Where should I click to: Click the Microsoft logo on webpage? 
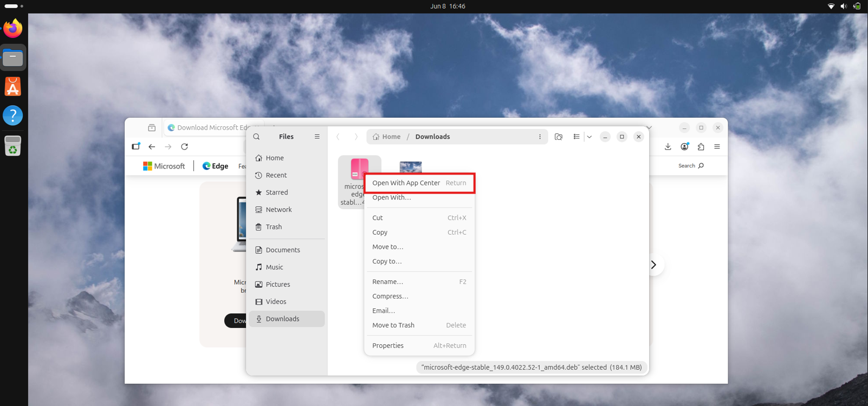click(x=164, y=166)
